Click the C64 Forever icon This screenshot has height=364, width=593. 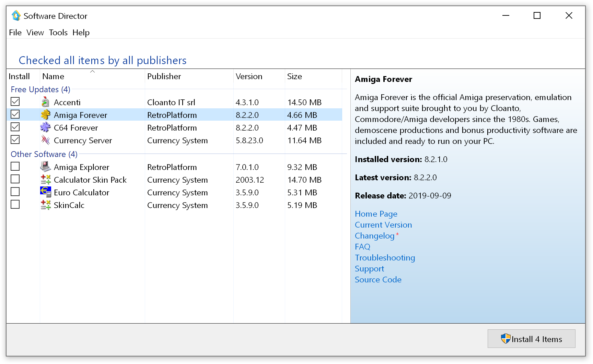tap(45, 127)
